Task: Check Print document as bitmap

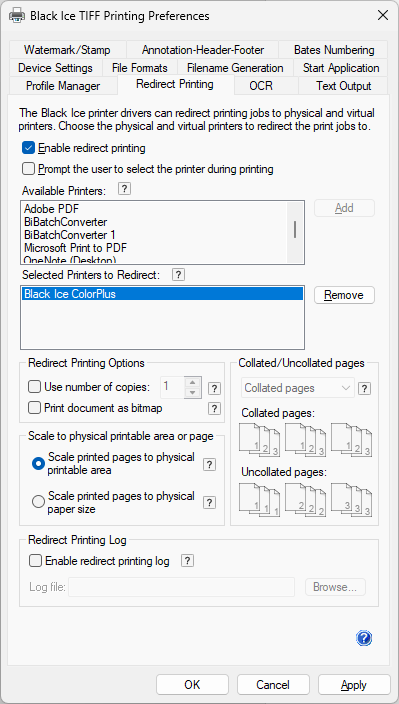Action: point(34,408)
